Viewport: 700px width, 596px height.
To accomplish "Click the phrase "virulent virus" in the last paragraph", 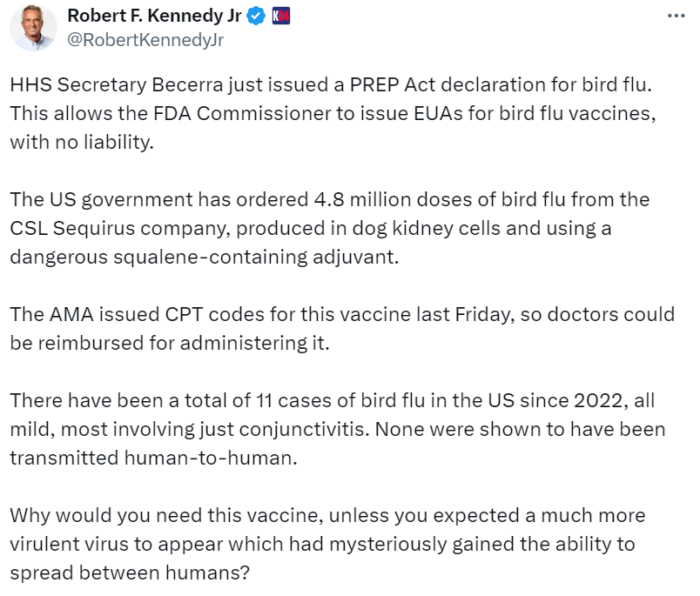I will tap(71, 543).
